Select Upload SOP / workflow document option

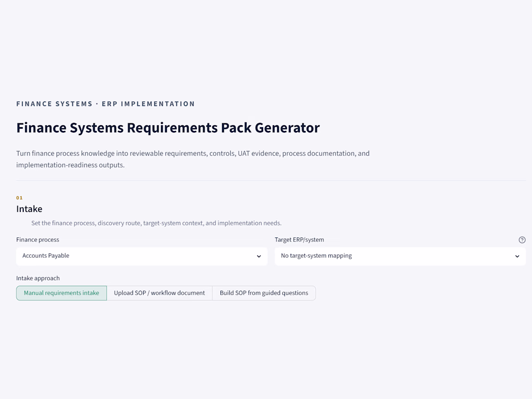click(160, 293)
